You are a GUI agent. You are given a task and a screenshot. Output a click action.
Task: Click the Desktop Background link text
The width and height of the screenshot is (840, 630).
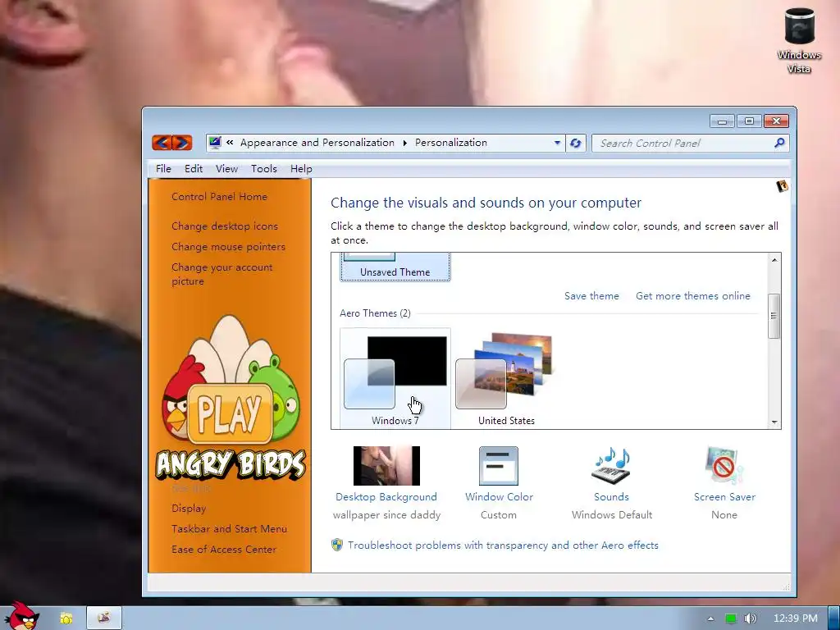point(386,496)
